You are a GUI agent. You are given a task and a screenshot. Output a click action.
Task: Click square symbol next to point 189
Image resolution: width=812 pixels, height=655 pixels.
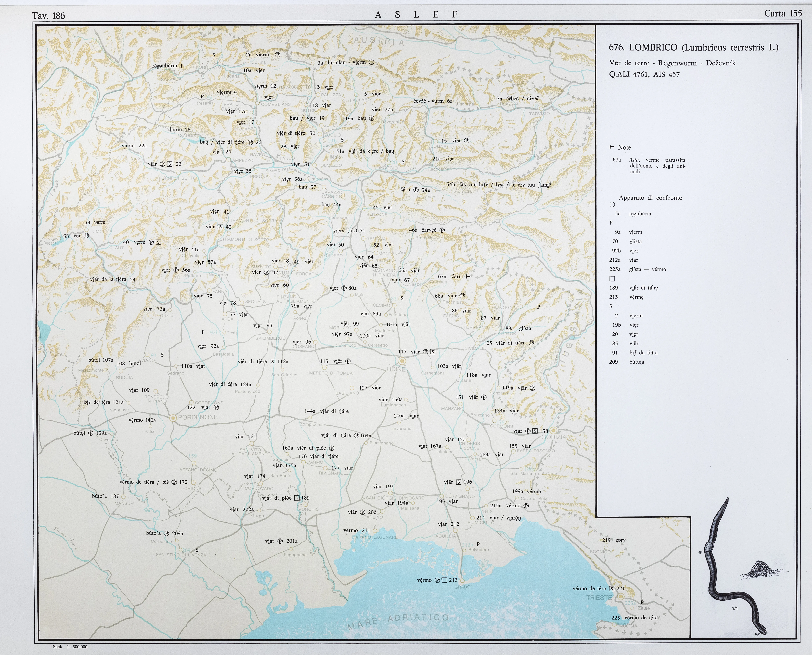(x=297, y=498)
